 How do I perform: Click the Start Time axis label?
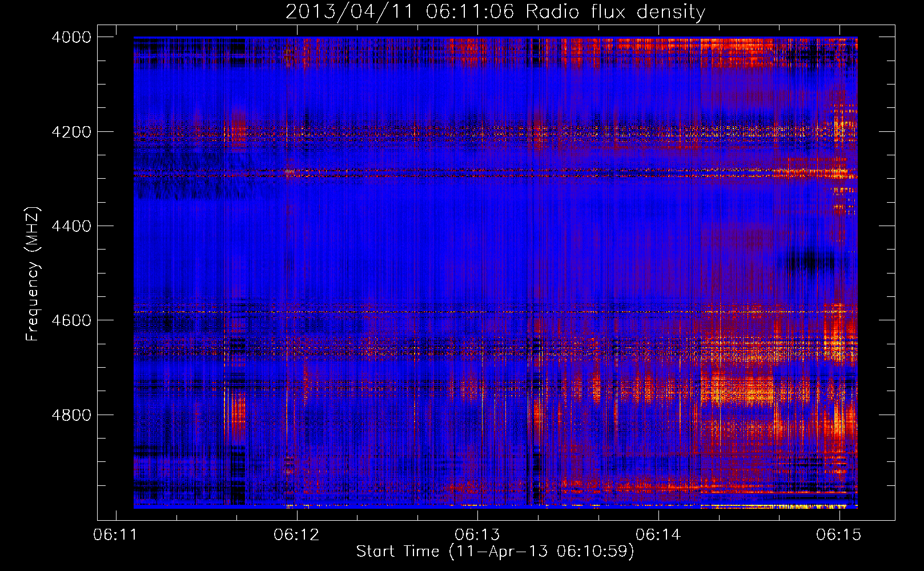[495, 552]
